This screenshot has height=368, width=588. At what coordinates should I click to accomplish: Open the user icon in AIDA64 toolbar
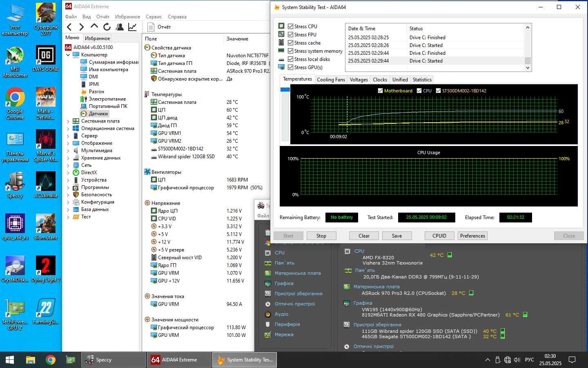coord(120,27)
